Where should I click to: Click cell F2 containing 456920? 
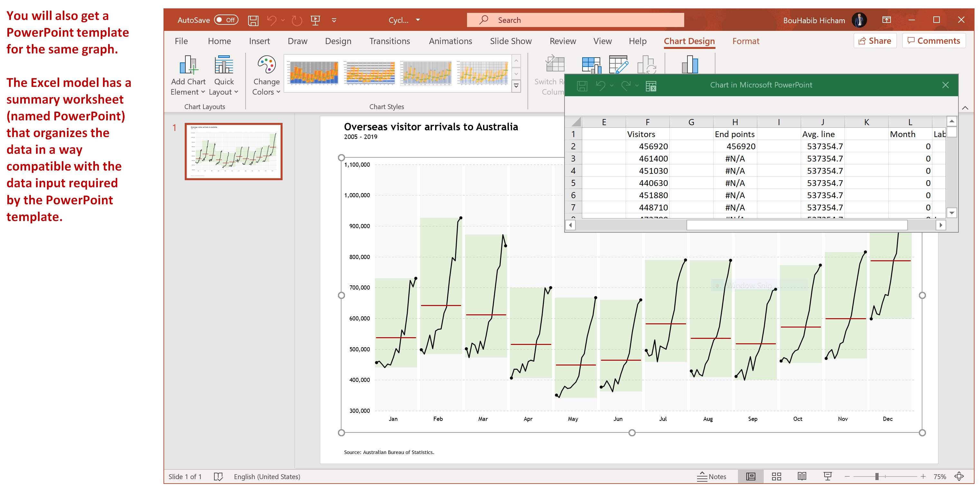click(647, 146)
